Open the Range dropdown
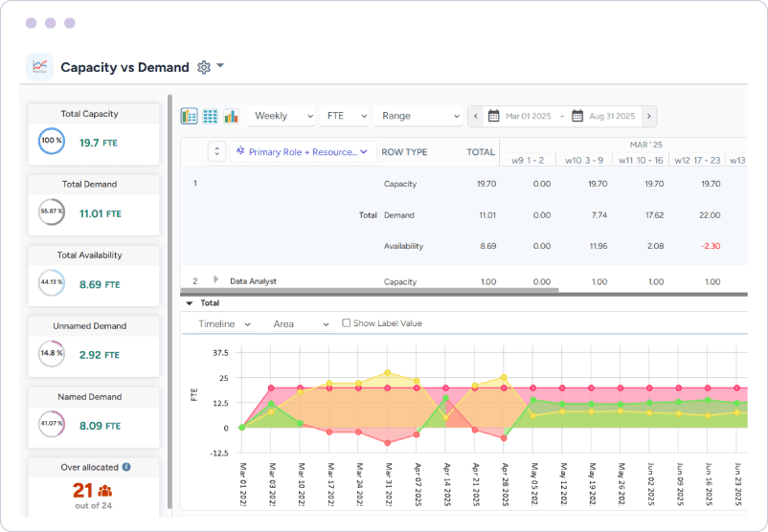Screen dimensions: 768x532 click(x=418, y=116)
